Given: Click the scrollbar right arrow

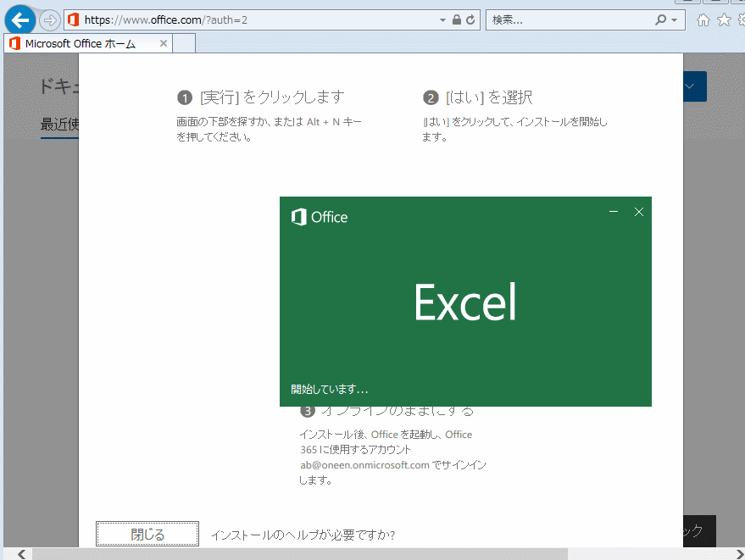Looking at the screenshot, I should click(739, 554).
